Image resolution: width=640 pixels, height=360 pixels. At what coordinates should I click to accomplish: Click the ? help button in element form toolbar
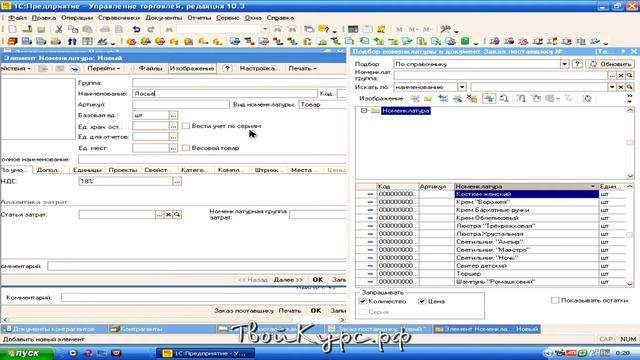[x=227, y=69]
